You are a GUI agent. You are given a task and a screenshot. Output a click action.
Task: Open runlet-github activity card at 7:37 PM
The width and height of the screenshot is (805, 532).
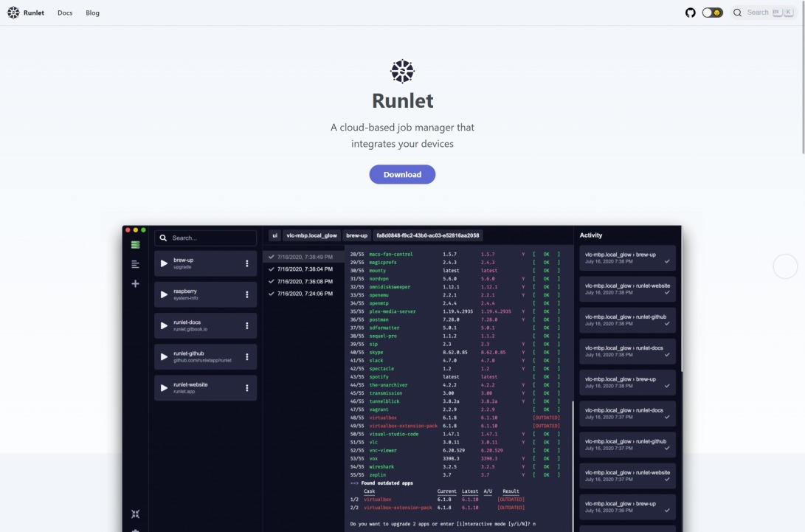point(627,445)
